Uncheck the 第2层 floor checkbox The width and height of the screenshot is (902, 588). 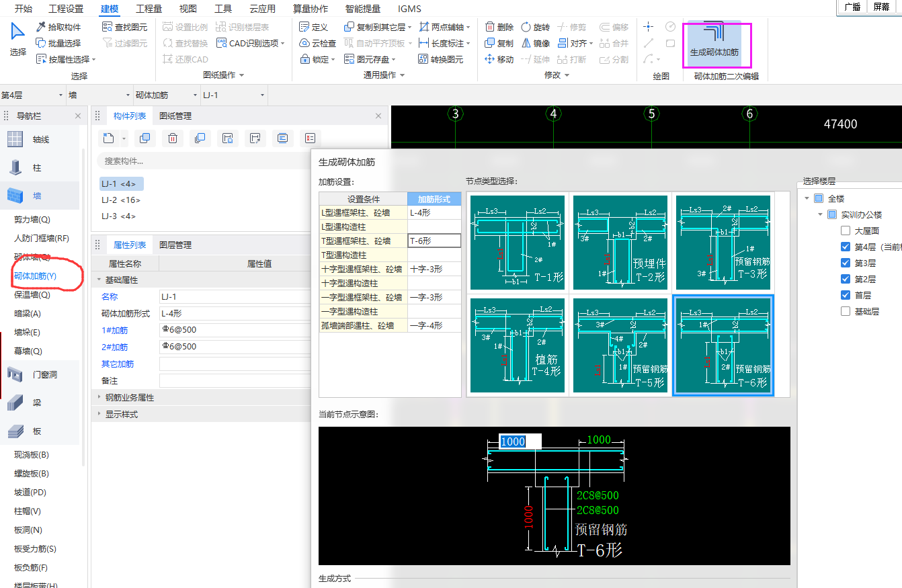click(x=846, y=279)
